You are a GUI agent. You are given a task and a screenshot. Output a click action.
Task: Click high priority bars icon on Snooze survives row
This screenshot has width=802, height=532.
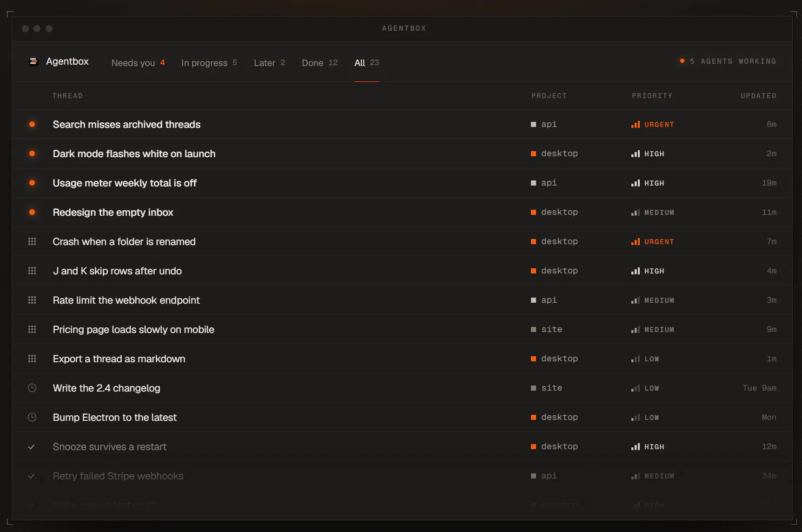(x=636, y=447)
